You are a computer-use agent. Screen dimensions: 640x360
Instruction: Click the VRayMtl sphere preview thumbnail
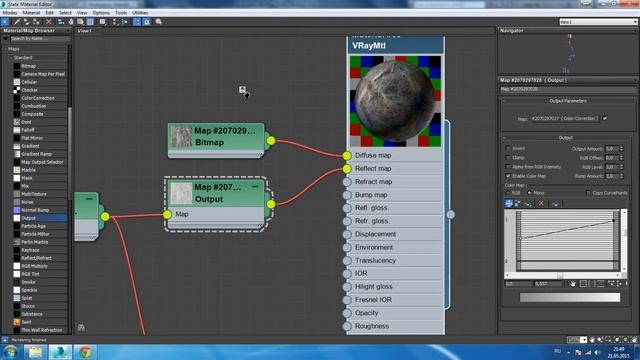click(x=395, y=101)
